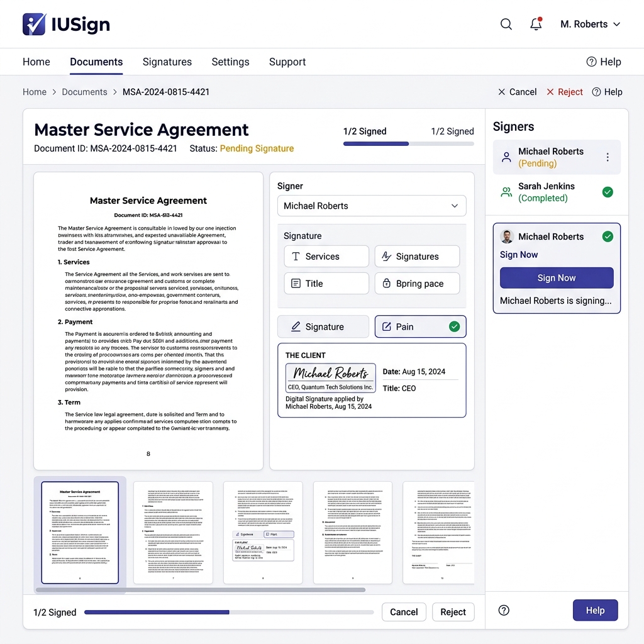Open the notifications bell
Image resolution: width=644 pixels, height=644 pixels.
tap(536, 25)
